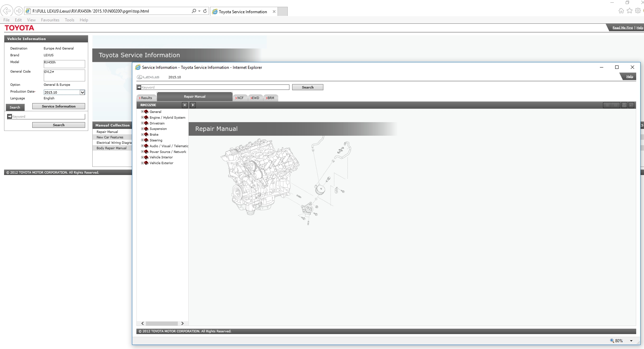Click the play arrow button beside RM32Z0E
The height and width of the screenshot is (349, 644).
[x=193, y=105]
